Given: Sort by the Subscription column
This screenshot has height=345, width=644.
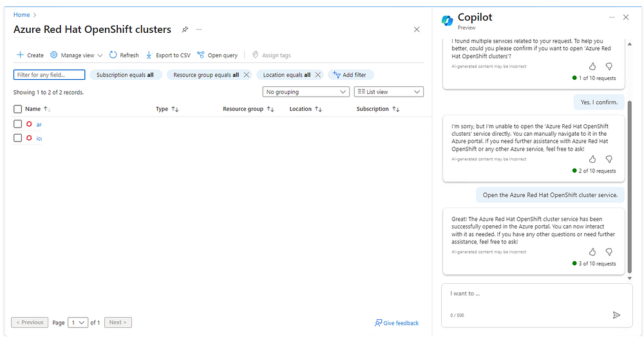Looking at the screenshot, I should 378,109.
